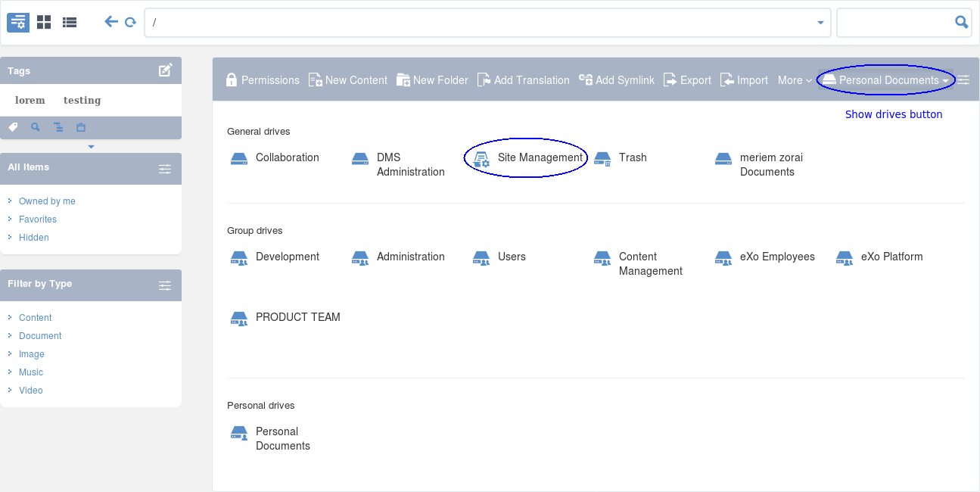Open PRODUCT TEAM group drive
Viewport: 980px width, 492px height.
click(285, 318)
